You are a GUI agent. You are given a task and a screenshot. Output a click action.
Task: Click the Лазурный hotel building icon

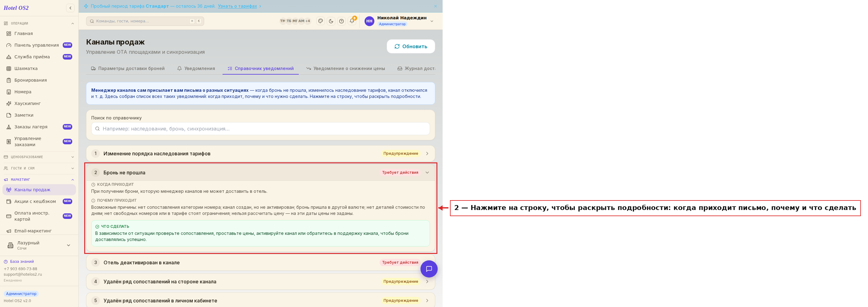pyautogui.click(x=10, y=245)
